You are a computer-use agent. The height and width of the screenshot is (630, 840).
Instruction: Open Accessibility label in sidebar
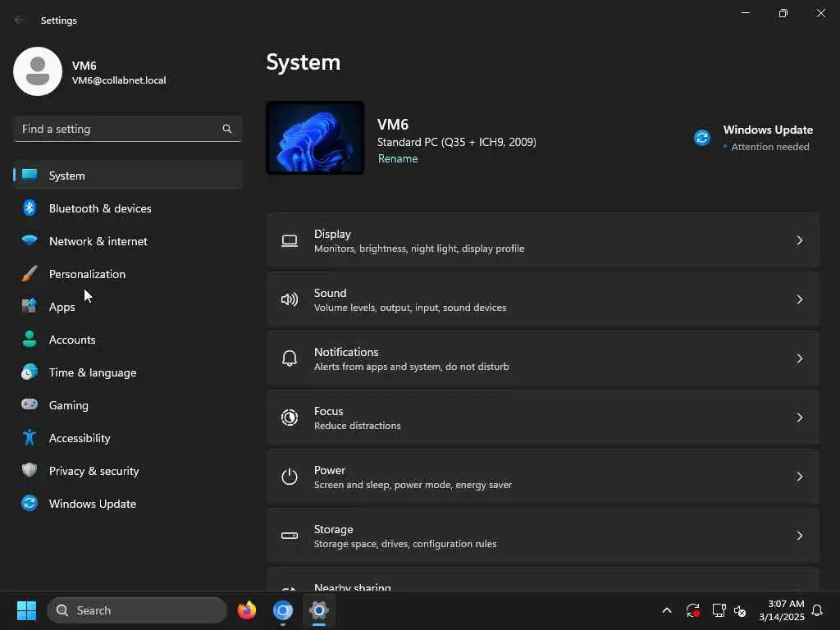click(x=80, y=438)
